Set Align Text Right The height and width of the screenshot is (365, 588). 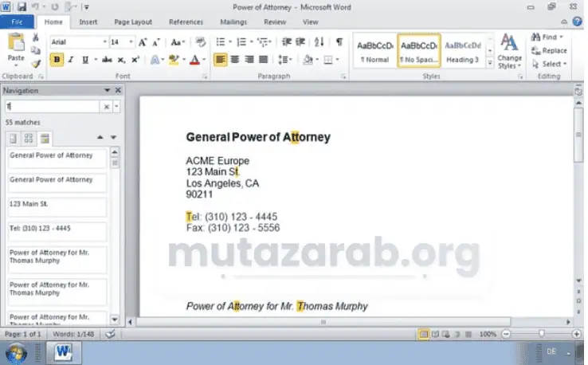(x=249, y=60)
